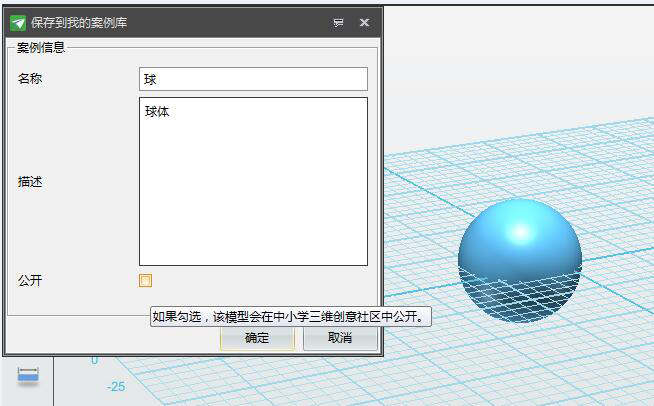Click the 名称 name input field
Viewport: 654px width, 406px height.
pyautogui.click(x=253, y=79)
